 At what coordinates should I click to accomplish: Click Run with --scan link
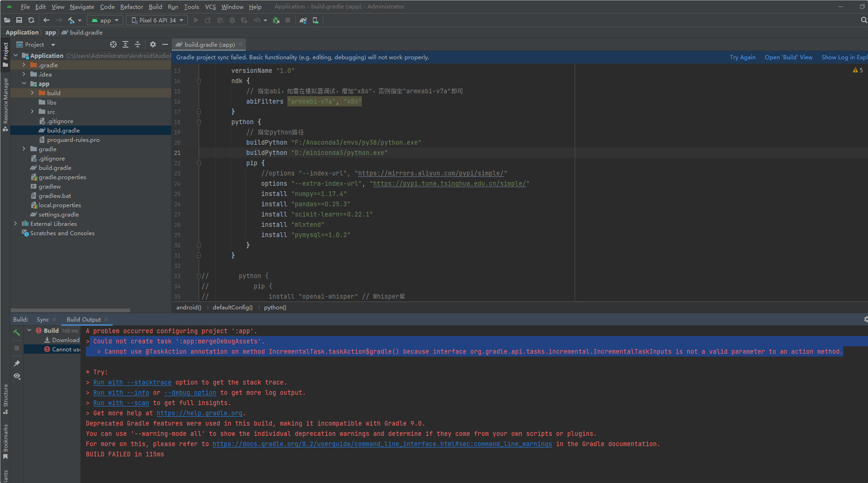[x=121, y=403]
